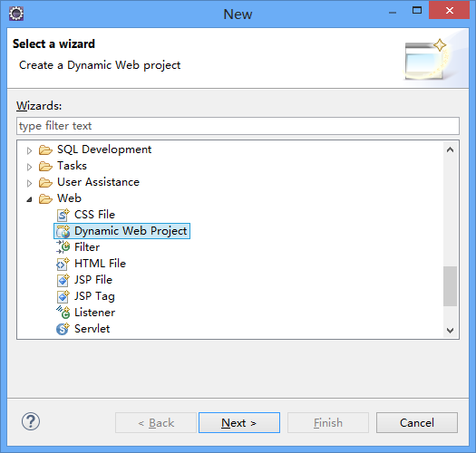Choose the Filter wizard icon
The image size is (476, 453).
(x=63, y=247)
